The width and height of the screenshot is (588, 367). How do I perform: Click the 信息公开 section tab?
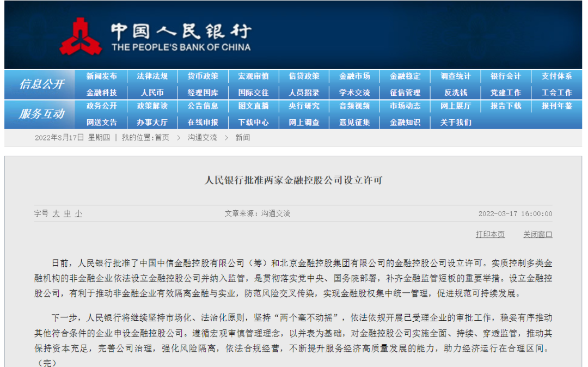coord(41,84)
